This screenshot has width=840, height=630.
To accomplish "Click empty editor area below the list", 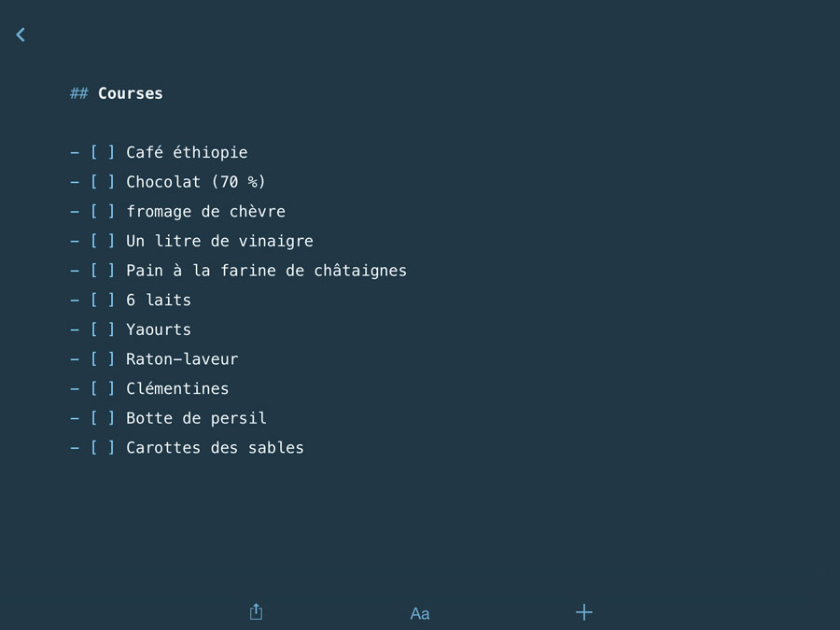I will 420,525.
